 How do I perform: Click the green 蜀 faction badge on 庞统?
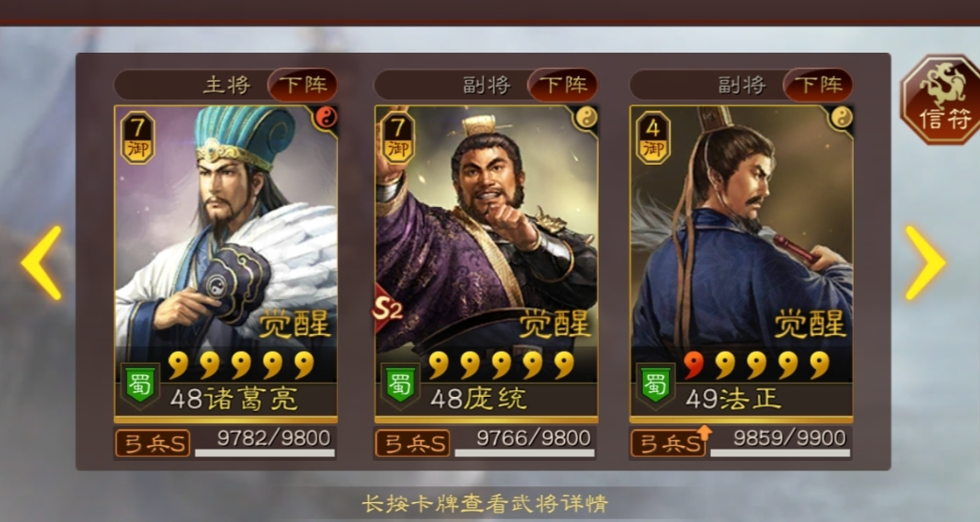(400, 386)
